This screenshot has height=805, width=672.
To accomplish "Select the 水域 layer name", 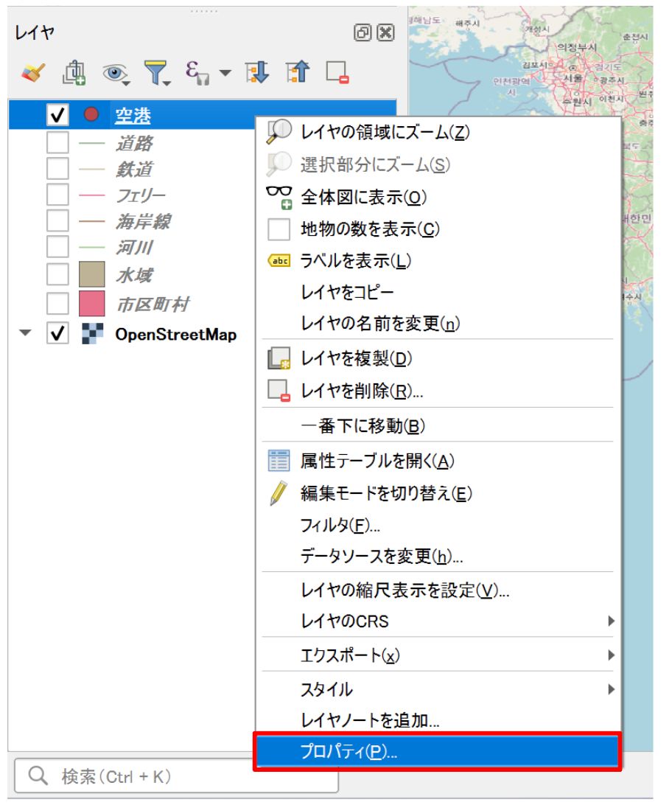I will coord(134,275).
